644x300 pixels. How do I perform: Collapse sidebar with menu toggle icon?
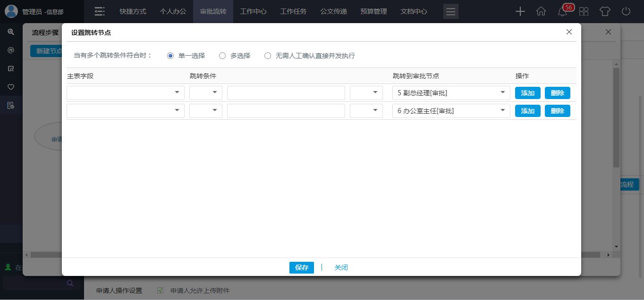coord(99,12)
